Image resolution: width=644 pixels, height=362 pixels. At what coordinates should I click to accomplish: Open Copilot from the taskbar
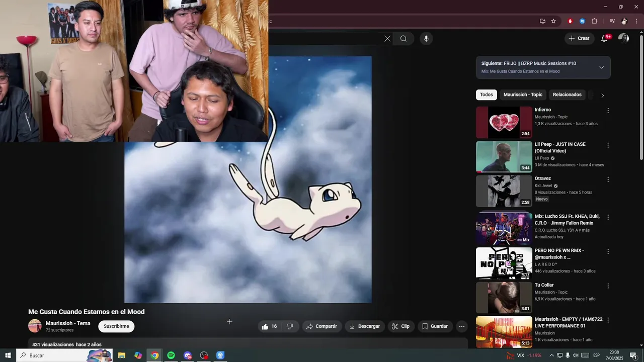(x=138, y=355)
